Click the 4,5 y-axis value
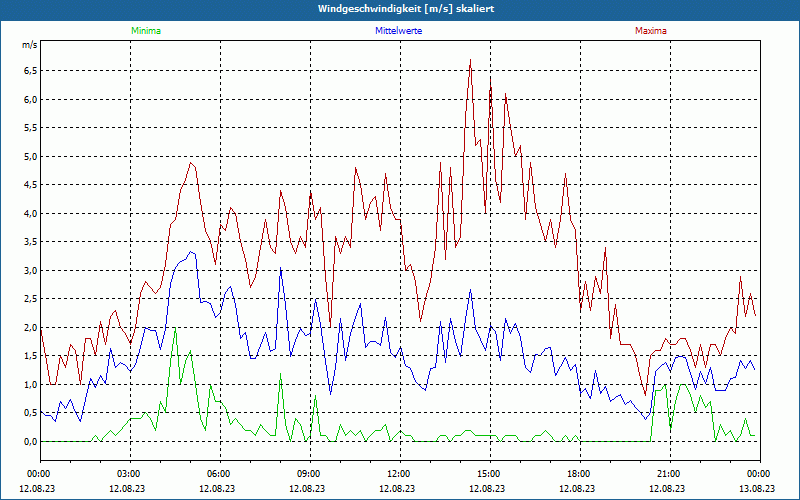The image size is (800, 500). (30, 185)
